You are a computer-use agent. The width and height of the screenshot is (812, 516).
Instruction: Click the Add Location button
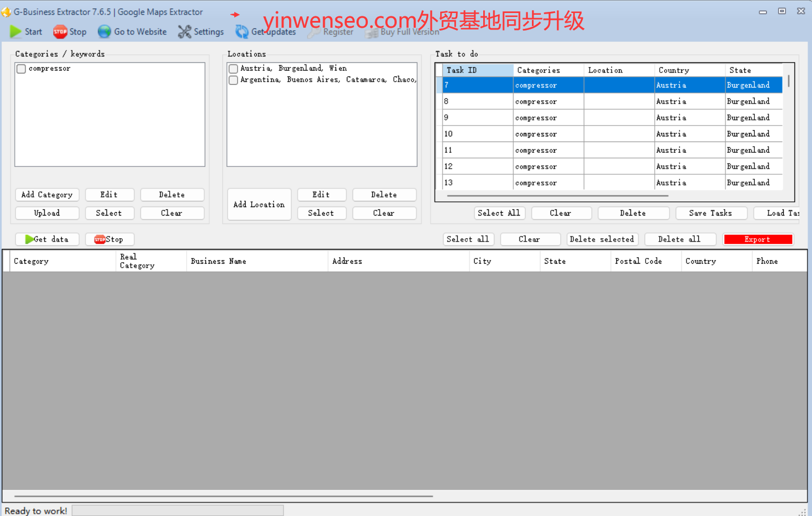tap(259, 204)
